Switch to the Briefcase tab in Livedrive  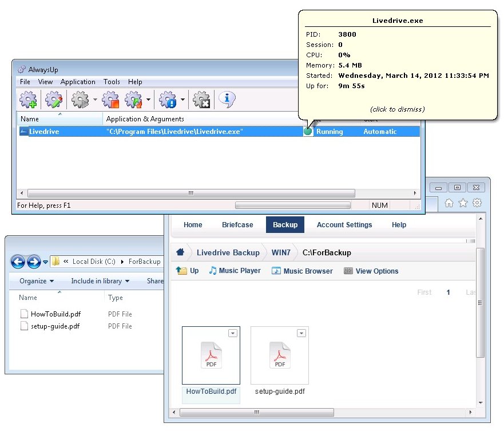(x=237, y=224)
